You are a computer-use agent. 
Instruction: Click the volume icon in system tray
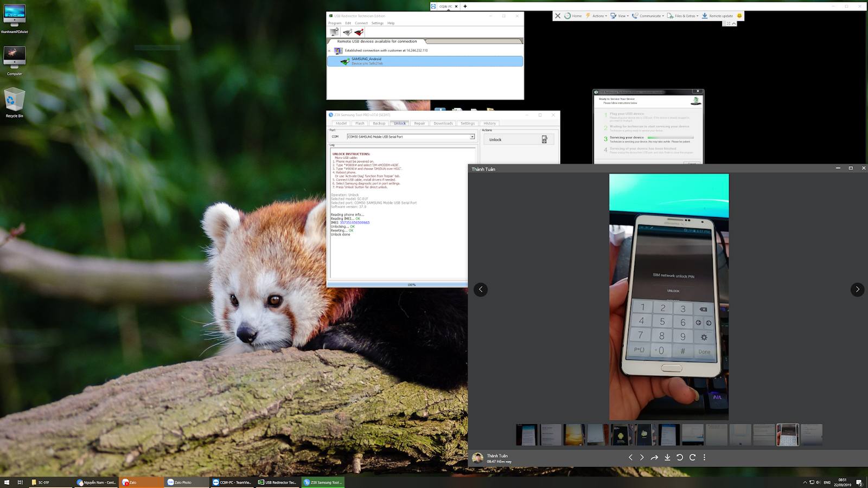point(818,482)
